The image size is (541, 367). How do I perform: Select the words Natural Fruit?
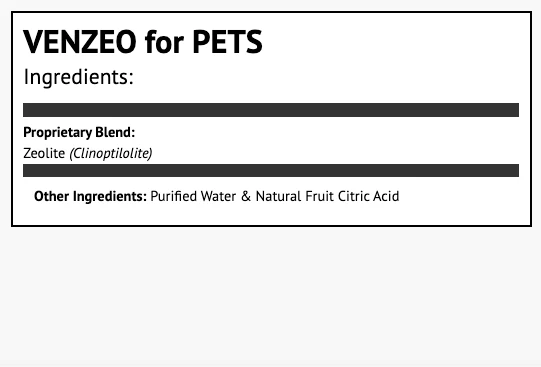coord(295,196)
